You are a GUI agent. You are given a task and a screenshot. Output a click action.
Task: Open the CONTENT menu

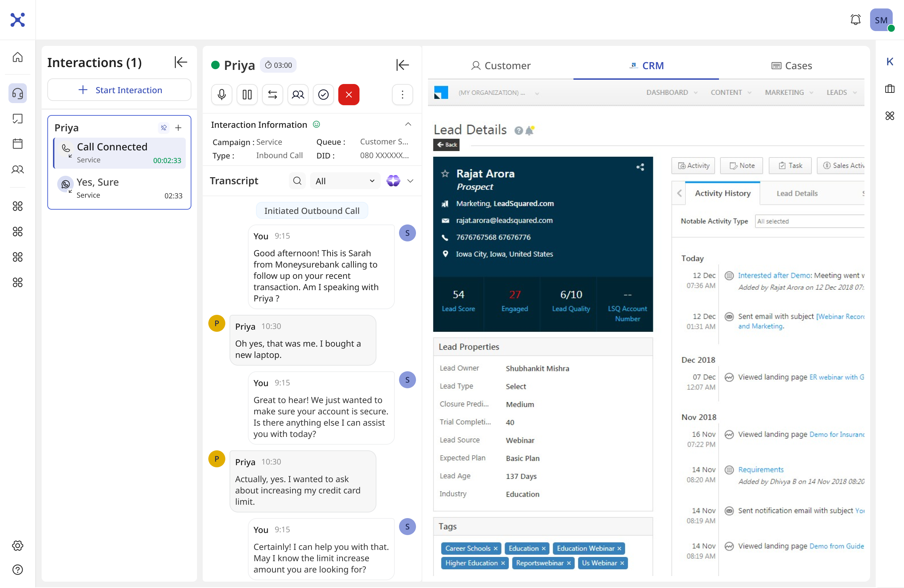[731, 92]
